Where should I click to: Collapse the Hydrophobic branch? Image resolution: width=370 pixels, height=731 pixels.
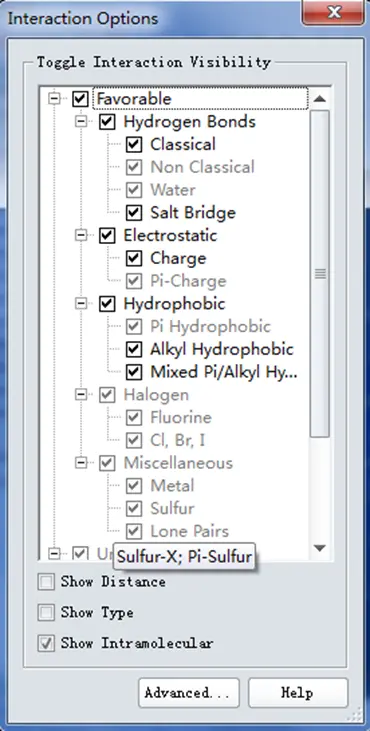81,304
